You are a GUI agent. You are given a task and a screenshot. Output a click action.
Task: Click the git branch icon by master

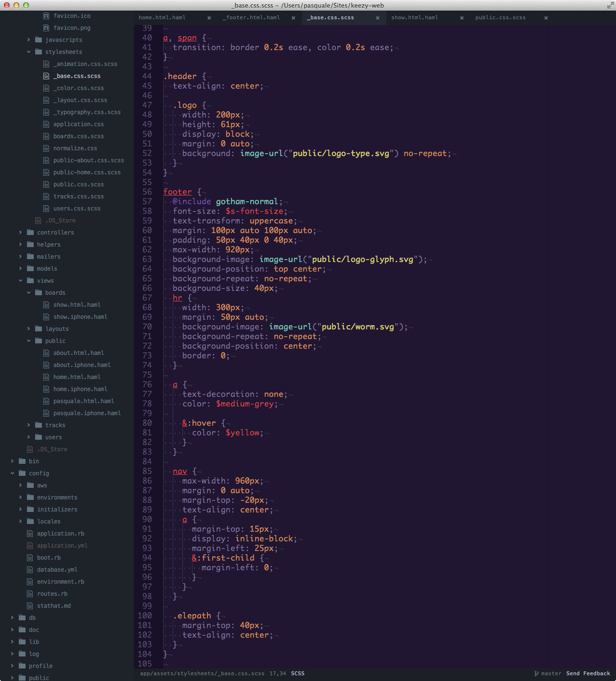click(x=537, y=674)
